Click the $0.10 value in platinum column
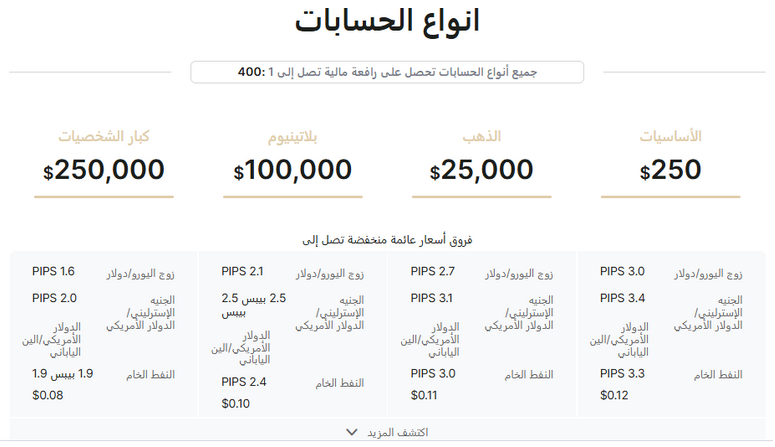The image size is (775, 447). (x=236, y=404)
